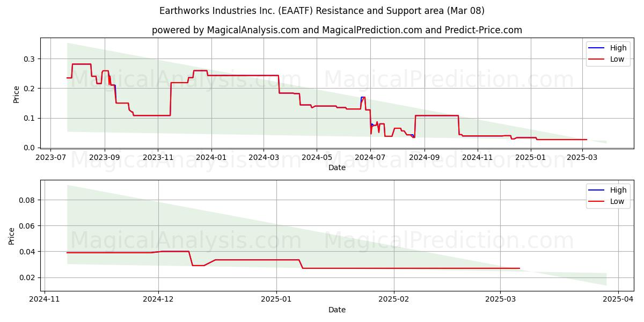This screenshot has height=322, width=644.
Task: Click the '0.3' y-axis tick in top chart
Action: [30, 58]
